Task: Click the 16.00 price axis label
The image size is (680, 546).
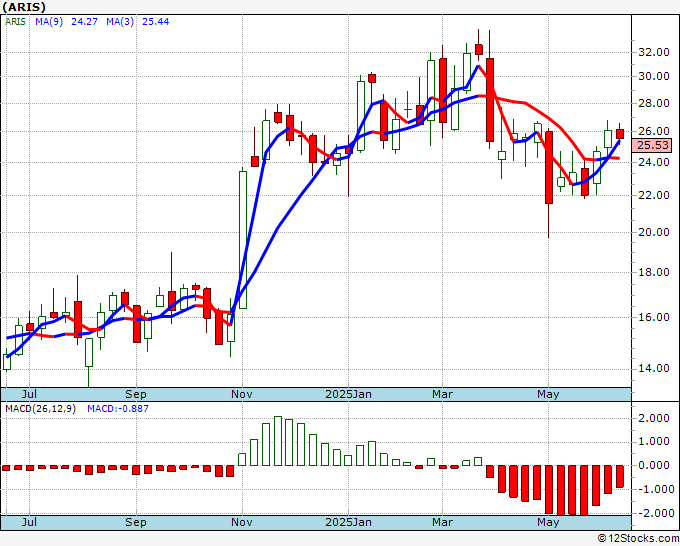Action: tap(654, 317)
